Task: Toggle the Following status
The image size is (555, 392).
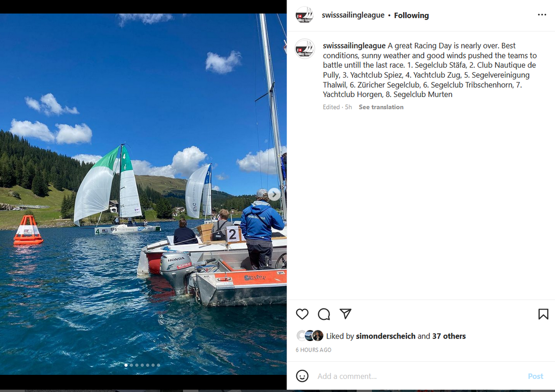Action: click(x=411, y=15)
